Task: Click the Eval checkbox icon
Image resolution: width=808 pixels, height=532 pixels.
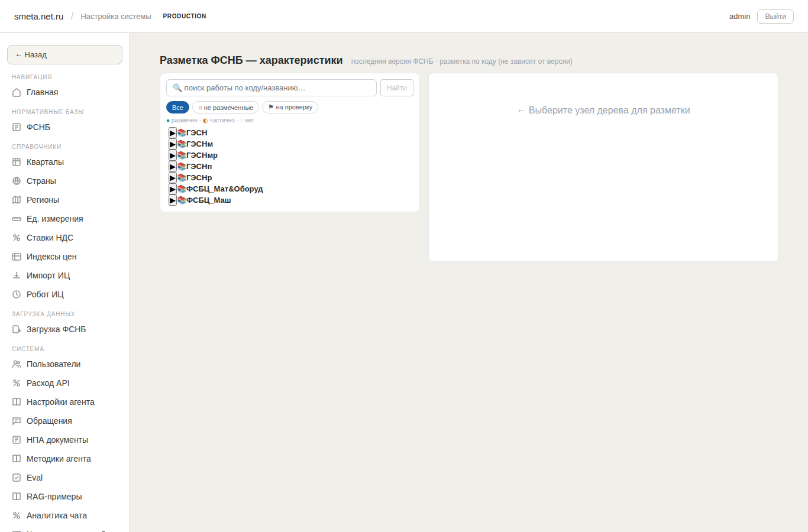Action: tap(17, 478)
